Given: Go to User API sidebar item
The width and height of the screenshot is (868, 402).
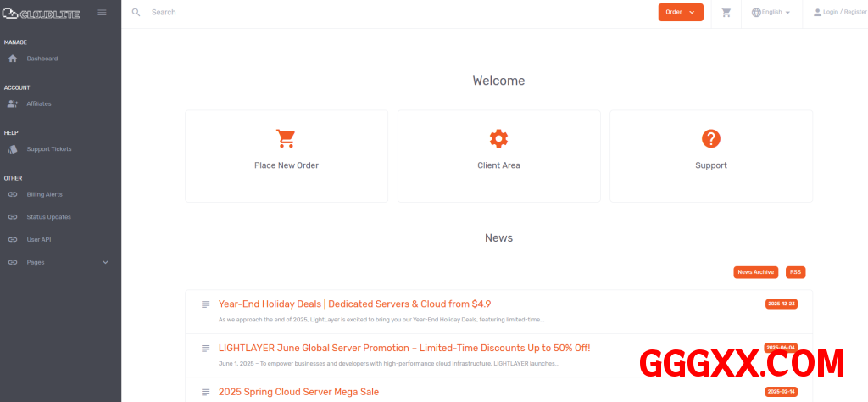Looking at the screenshot, I should [39, 240].
